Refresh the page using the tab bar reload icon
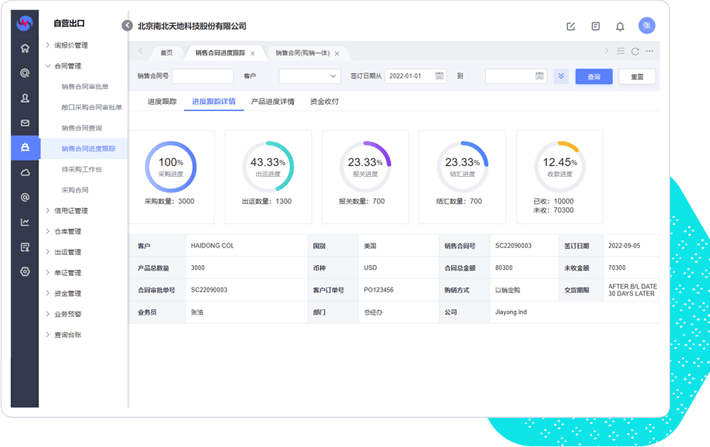Image resolution: width=710 pixels, height=447 pixels. (x=635, y=51)
